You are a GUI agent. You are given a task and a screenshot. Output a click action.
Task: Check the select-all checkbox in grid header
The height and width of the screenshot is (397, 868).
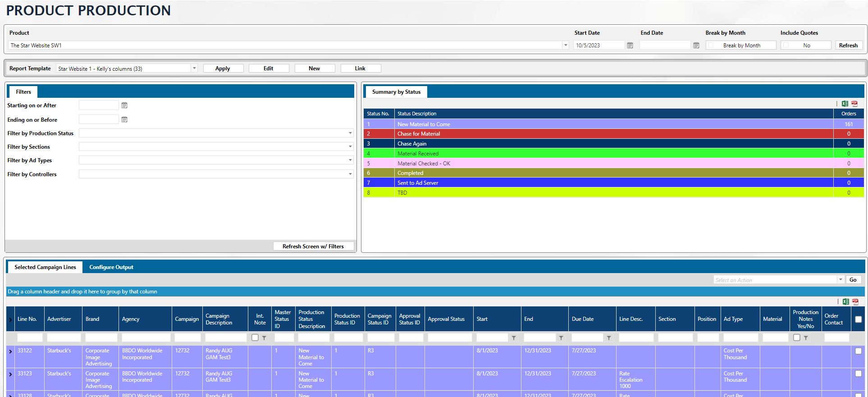click(x=858, y=319)
